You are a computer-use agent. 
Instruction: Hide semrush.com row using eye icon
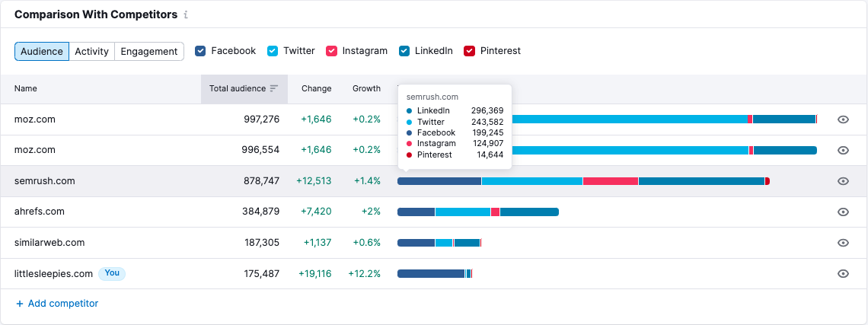(843, 181)
